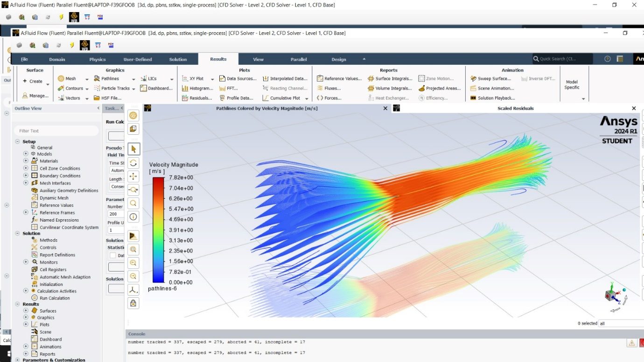Viewport: 644px width, 362px height.
Task: Open Model Specific dropdown
Action: (x=583, y=98)
